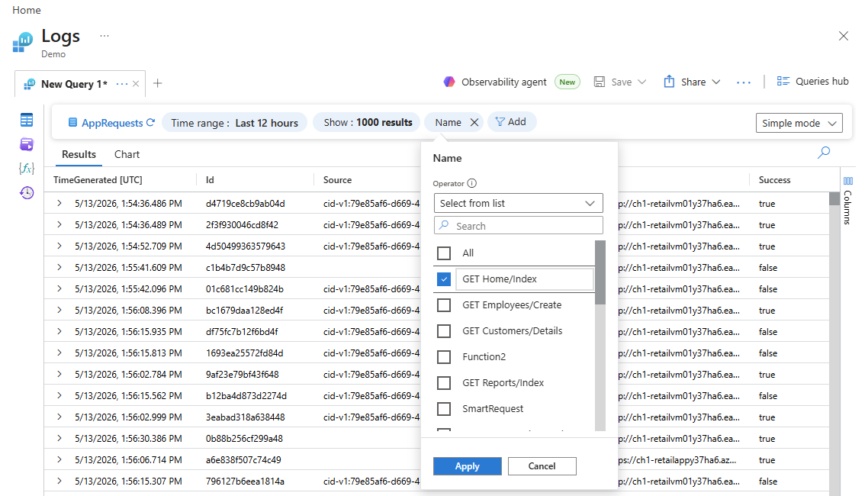Expand row with Id 2f3f930046cd8f42
This screenshot has width=868, height=496.
(59, 225)
